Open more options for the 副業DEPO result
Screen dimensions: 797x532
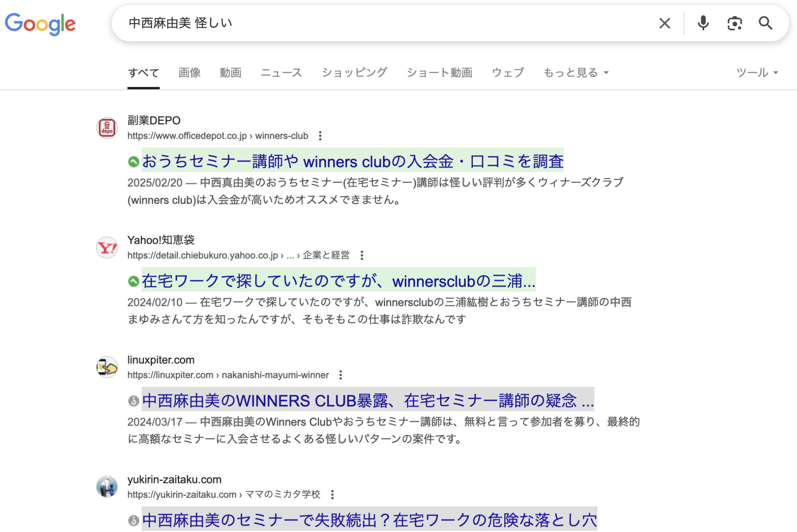320,136
